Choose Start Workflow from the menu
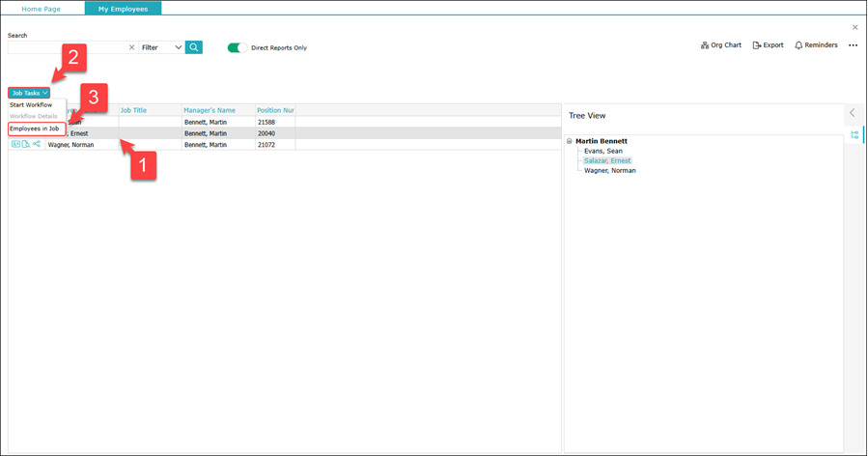The width and height of the screenshot is (868, 456). pyautogui.click(x=31, y=104)
